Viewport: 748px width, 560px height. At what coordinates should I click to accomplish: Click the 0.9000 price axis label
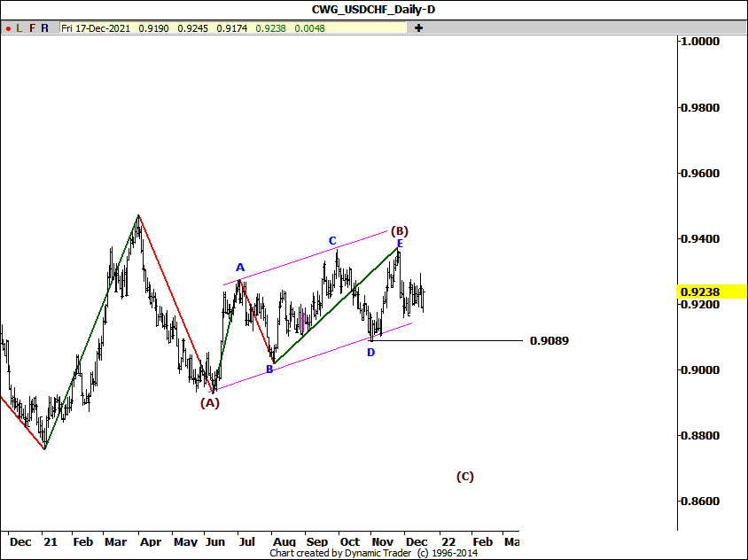coord(700,370)
